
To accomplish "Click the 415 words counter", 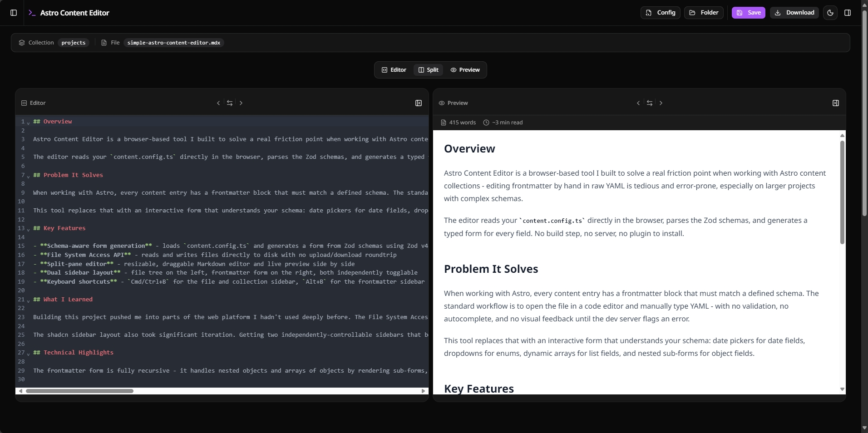I will point(462,122).
